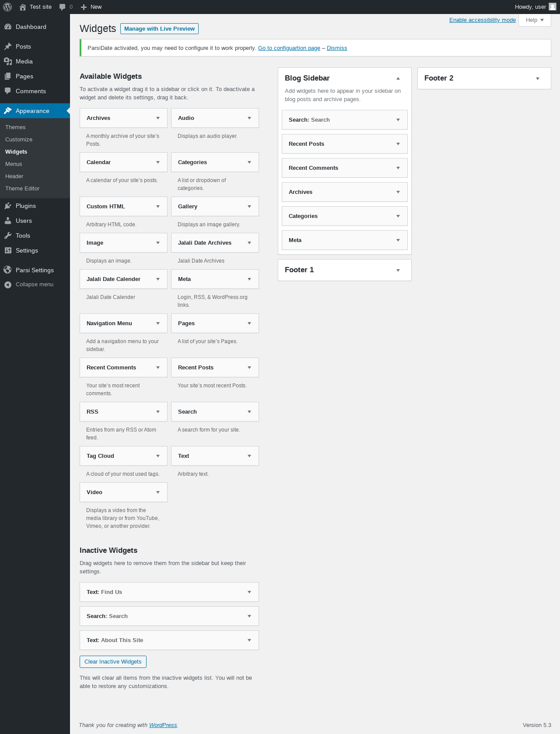Click Version 5.3 footer text
Viewport: 560px width, 734px height.
[x=537, y=725]
